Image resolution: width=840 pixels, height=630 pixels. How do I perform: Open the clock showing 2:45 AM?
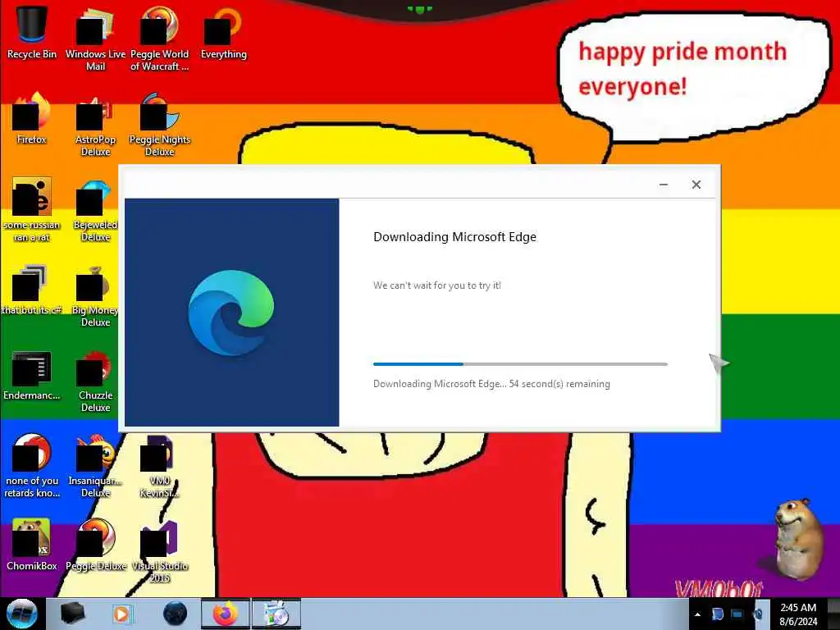coord(797,614)
